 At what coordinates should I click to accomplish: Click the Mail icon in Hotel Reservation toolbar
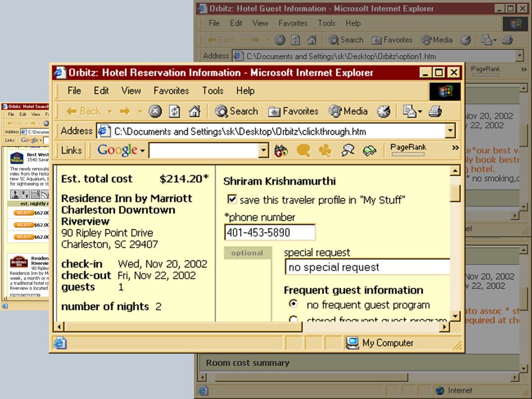[x=409, y=111]
